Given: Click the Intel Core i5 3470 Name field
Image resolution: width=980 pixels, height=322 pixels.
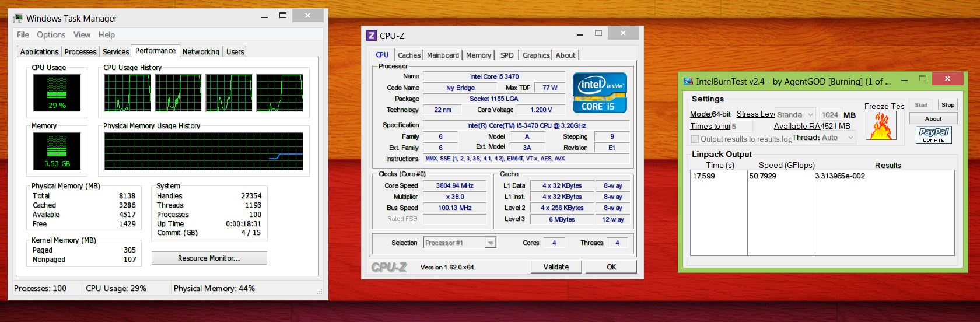Looking at the screenshot, I should (x=494, y=76).
